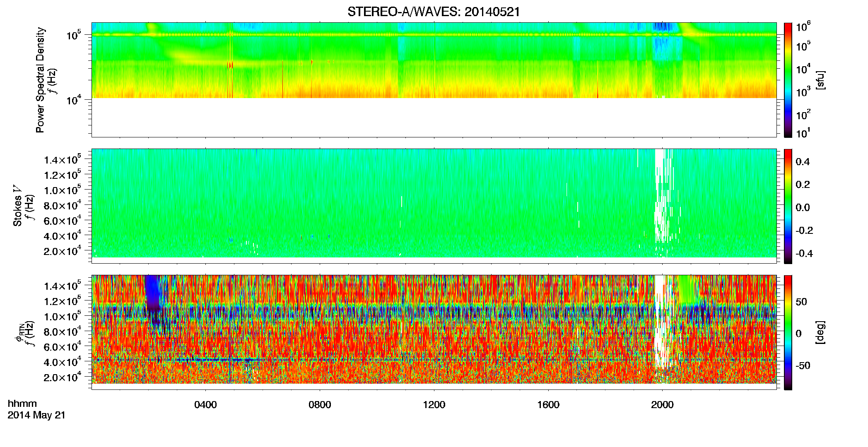The width and height of the screenshot is (868, 447).
Task: Click the 10^4 tick of top panel axis
Action: 73,100
